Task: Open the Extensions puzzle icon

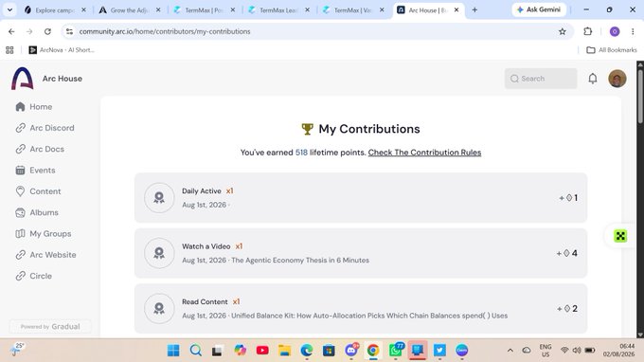Action: pos(588,31)
